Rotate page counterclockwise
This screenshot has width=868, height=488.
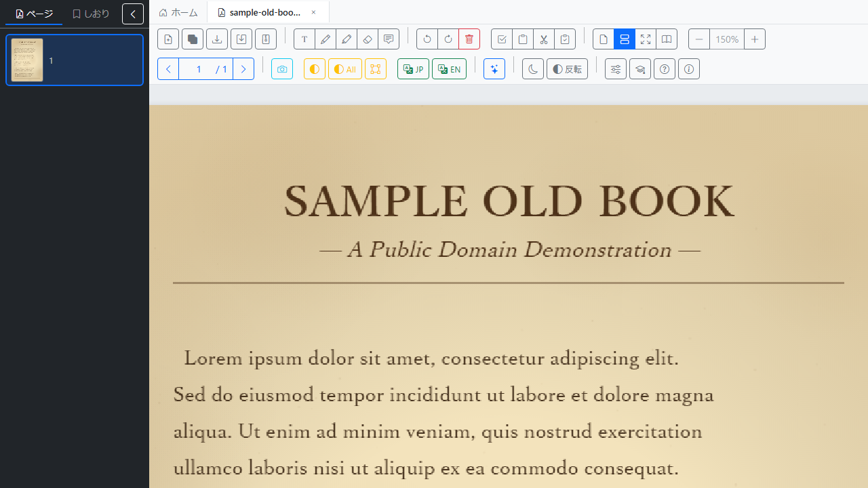[427, 39]
